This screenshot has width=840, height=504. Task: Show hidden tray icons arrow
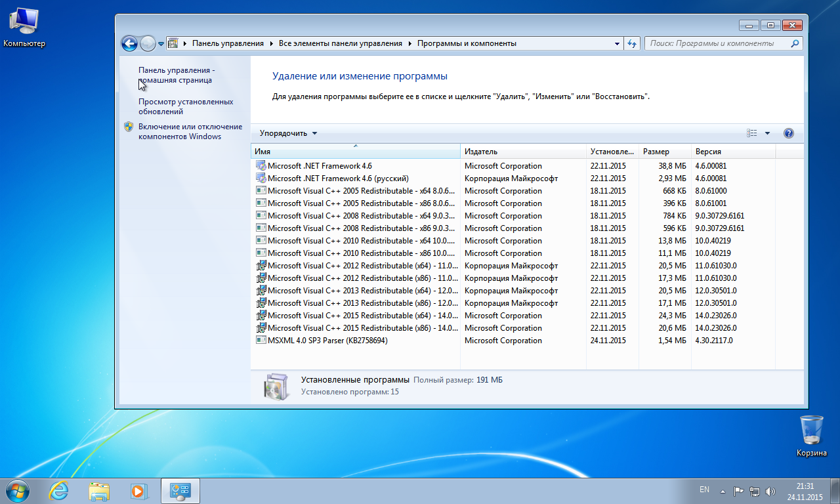(x=723, y=491)
